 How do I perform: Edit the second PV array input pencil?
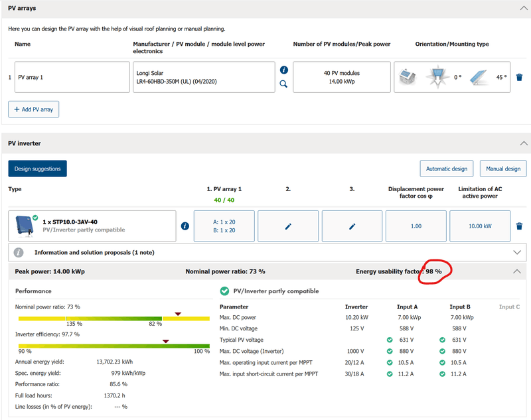point(288,226)
